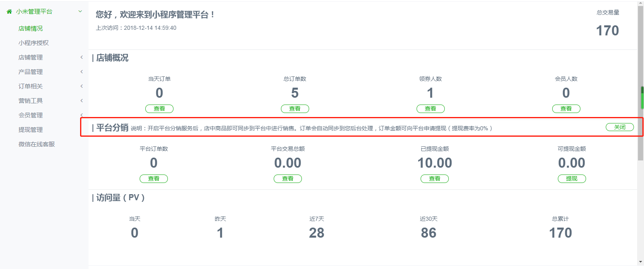Expand the 订单相关 submenu arrow
Viewport: 644px width, 269px height.
tap(82, 86)
